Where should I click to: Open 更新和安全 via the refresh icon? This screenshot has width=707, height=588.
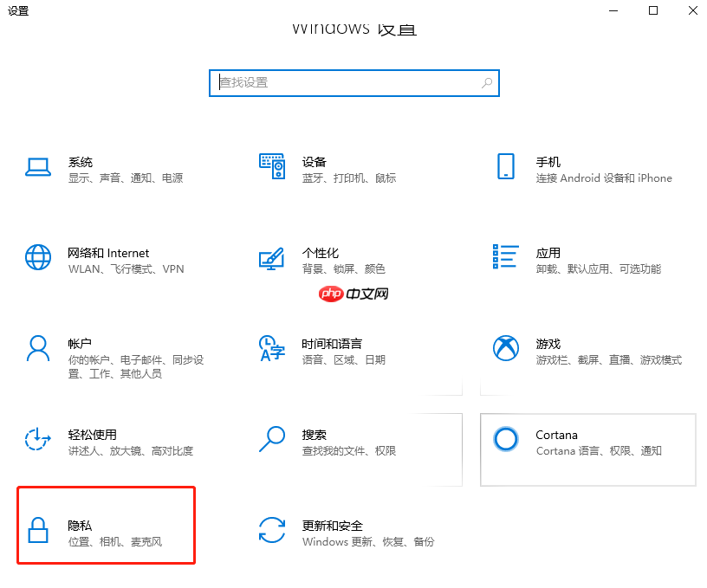click(272, 531)
